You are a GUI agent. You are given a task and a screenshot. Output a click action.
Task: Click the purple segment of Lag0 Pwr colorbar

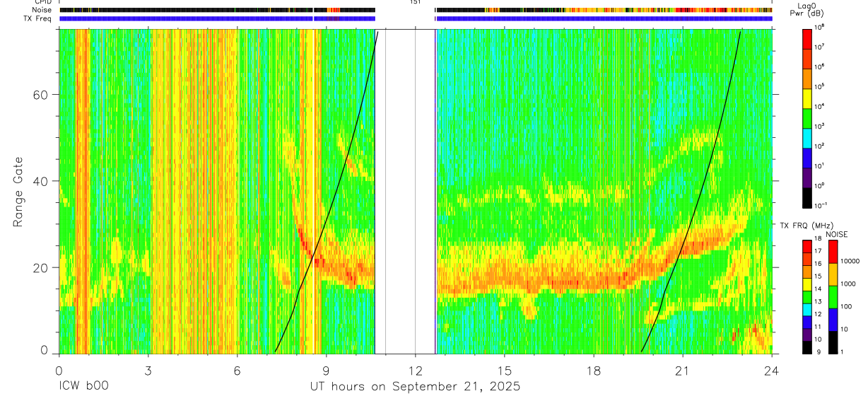[x=807, y=177]
